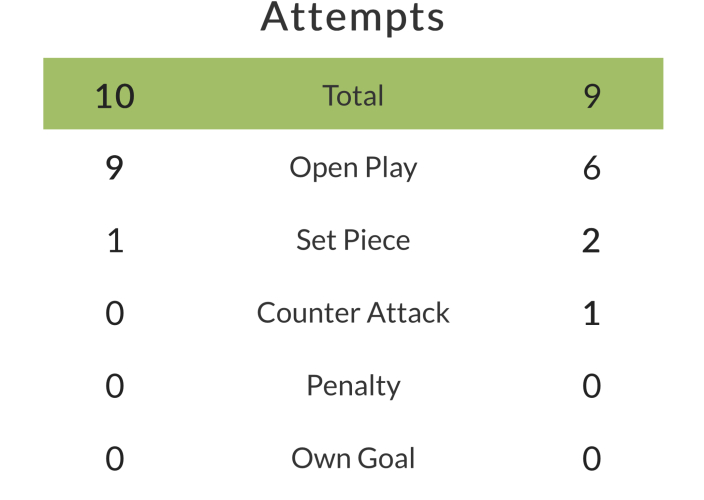The image size is (704, 500).
Task: Click right-side Penalty value 0
Action: 591,386
